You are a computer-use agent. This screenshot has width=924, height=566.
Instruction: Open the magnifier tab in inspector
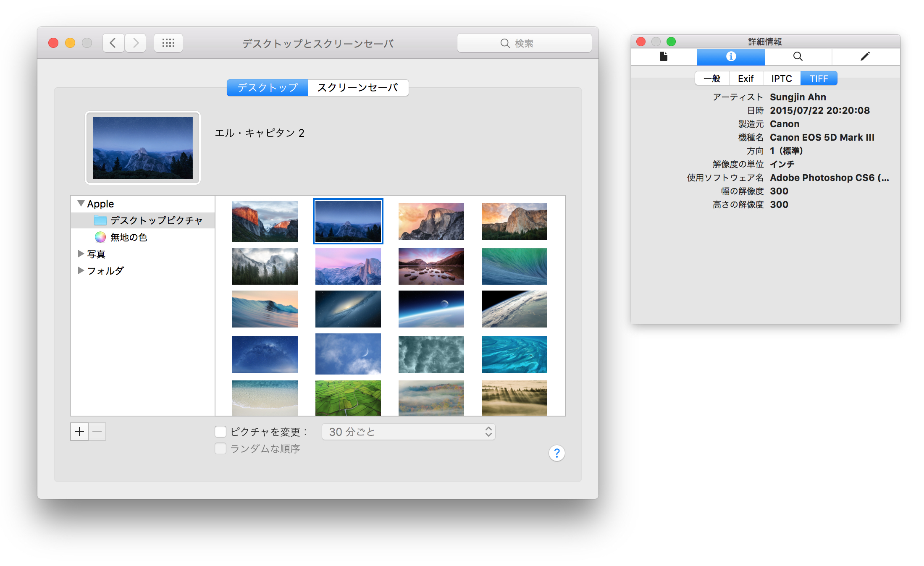[798, 57]
